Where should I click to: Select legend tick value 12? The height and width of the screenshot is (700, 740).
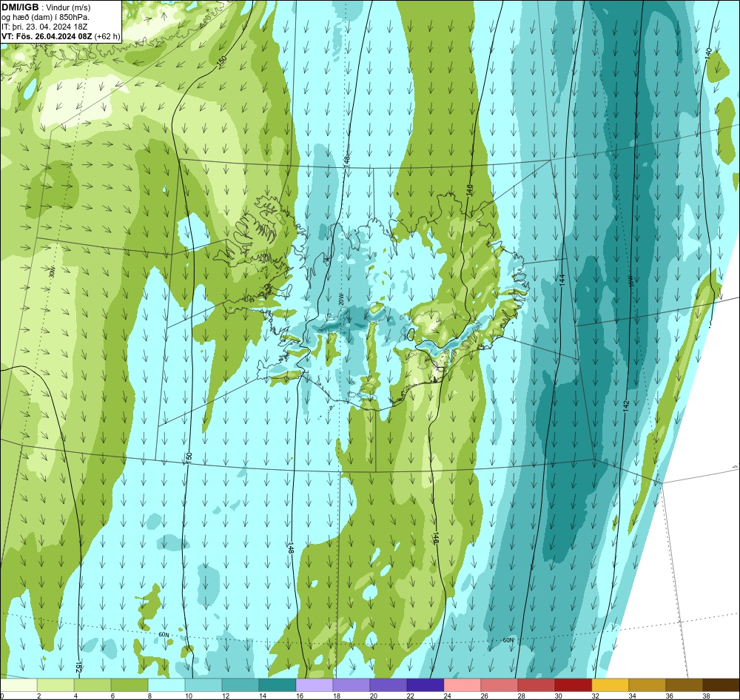coord(226,696)
